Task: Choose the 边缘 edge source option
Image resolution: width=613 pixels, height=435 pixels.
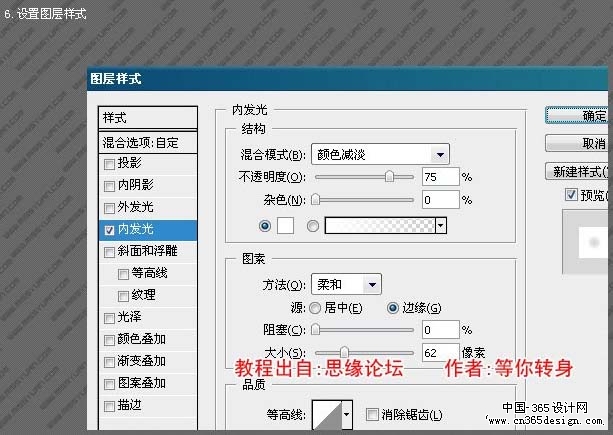Action: 393,308
